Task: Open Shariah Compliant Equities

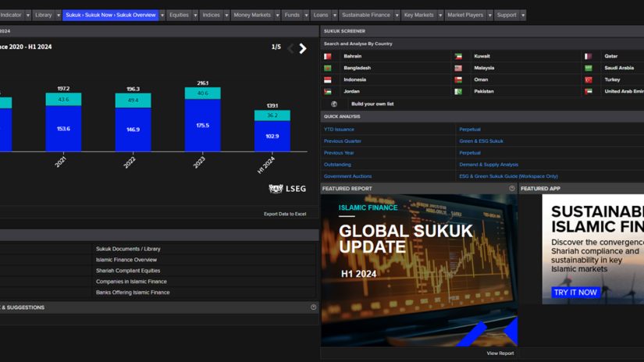Action: [128, 271]
